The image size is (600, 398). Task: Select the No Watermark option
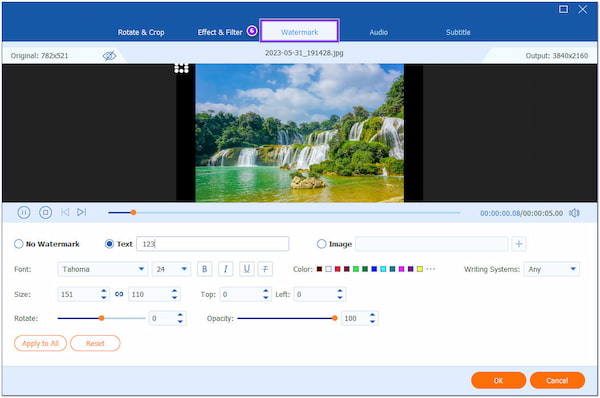pos(18,244)
